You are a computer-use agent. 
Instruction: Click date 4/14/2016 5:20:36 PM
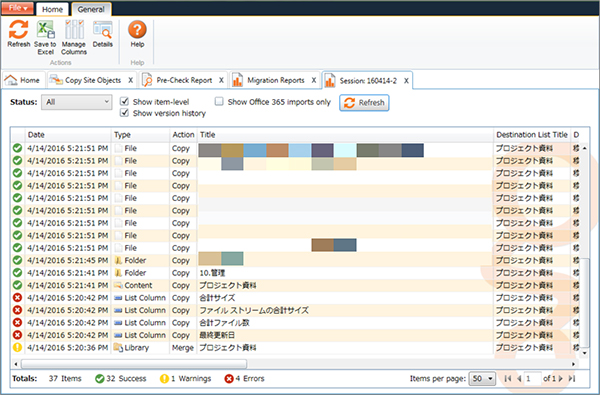coord(68,348)
